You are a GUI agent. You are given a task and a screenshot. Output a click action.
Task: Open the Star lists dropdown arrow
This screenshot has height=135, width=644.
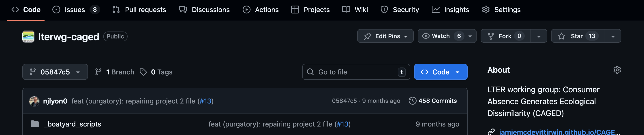tap(613, 36)
